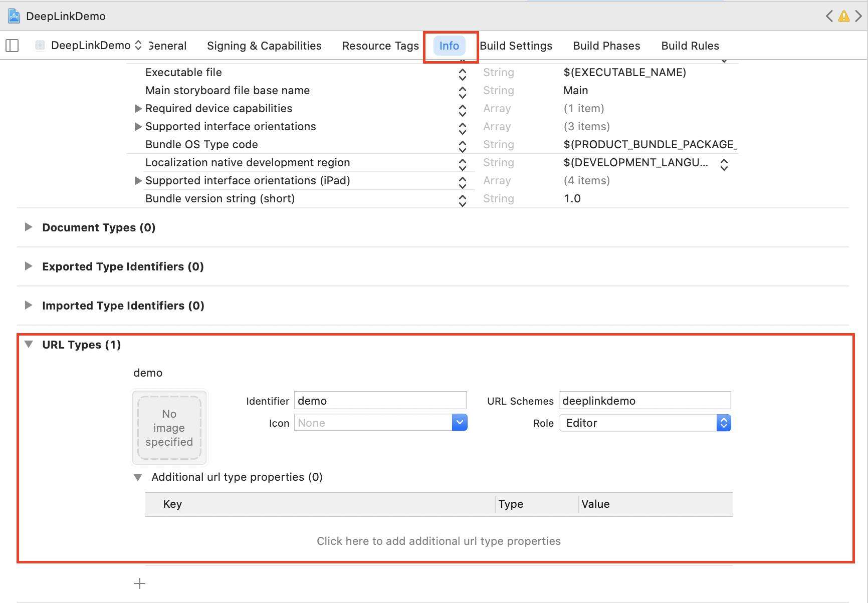This screenshot has height=603, width=868.
Task: Click the (4 items) array value
Action: click(x=587, y=180)
